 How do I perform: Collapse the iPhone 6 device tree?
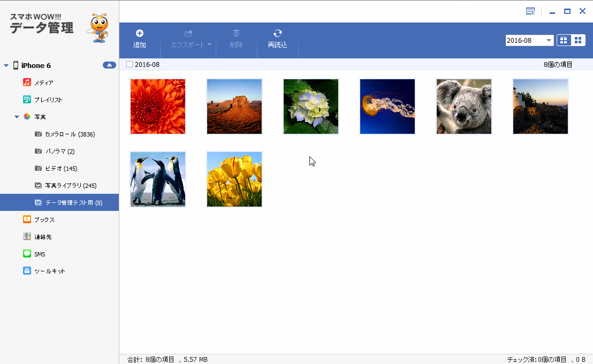(6, 65)
